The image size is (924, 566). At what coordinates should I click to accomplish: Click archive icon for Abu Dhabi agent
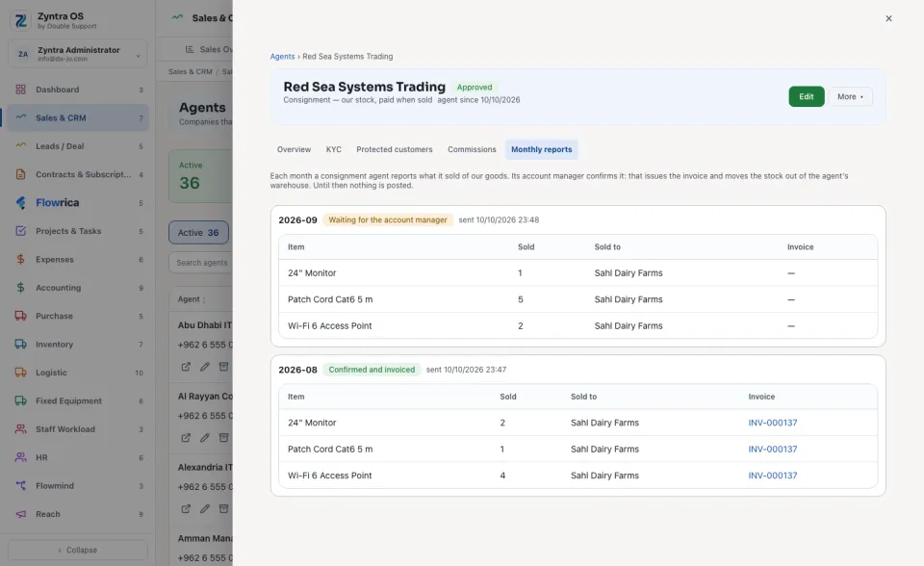(223, 367)
